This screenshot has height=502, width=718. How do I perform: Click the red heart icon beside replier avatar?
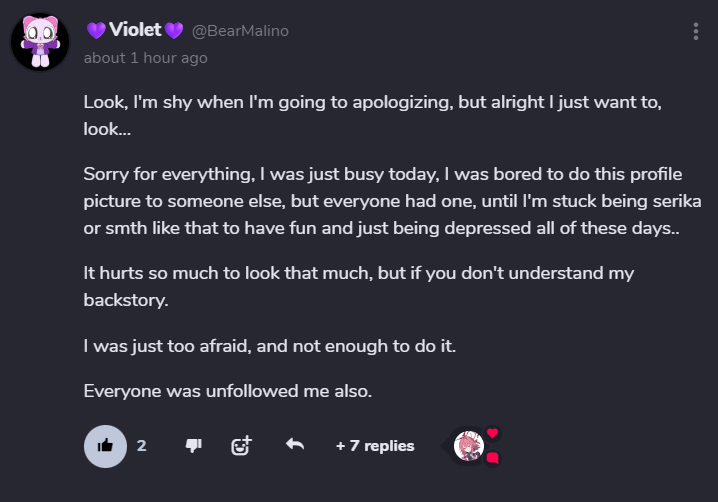coord(492,433)
